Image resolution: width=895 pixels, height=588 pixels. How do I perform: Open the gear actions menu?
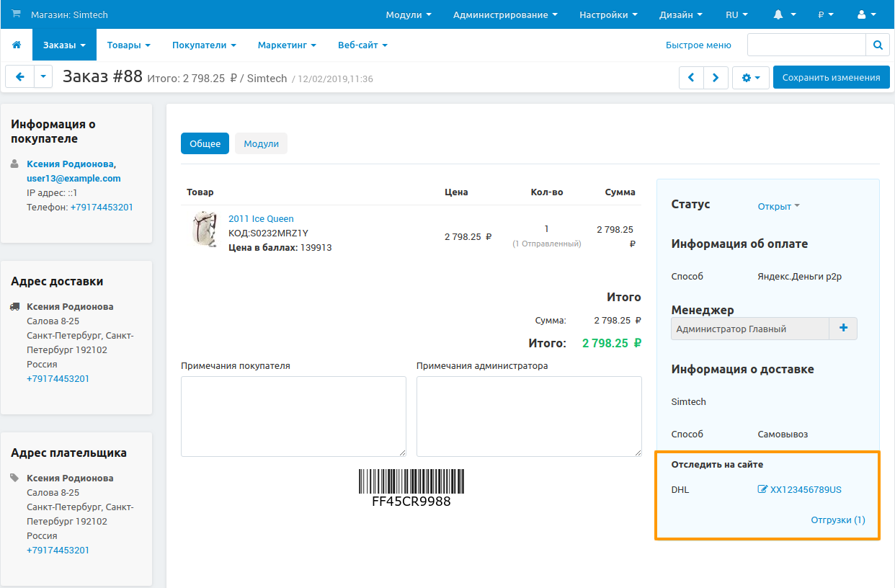tap(750, 78)
